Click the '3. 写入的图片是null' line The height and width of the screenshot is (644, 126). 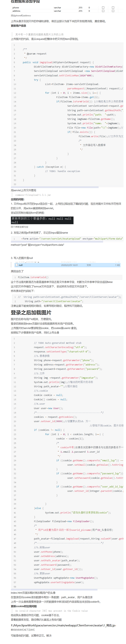click(22, 258)
